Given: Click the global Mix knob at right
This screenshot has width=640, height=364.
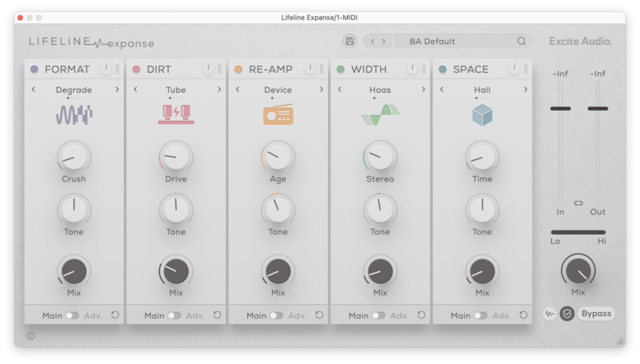Looking at the screenshot, I should (x=578, y=270).
